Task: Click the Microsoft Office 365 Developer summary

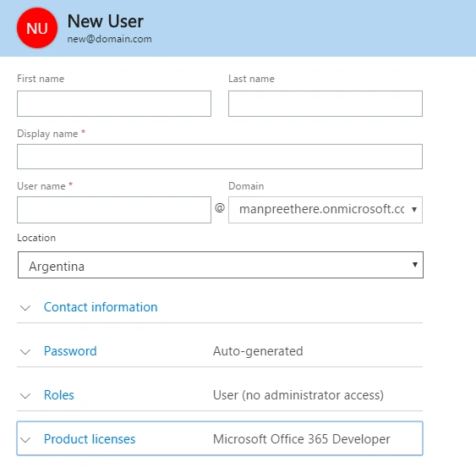Action: (x=302, y=439)
